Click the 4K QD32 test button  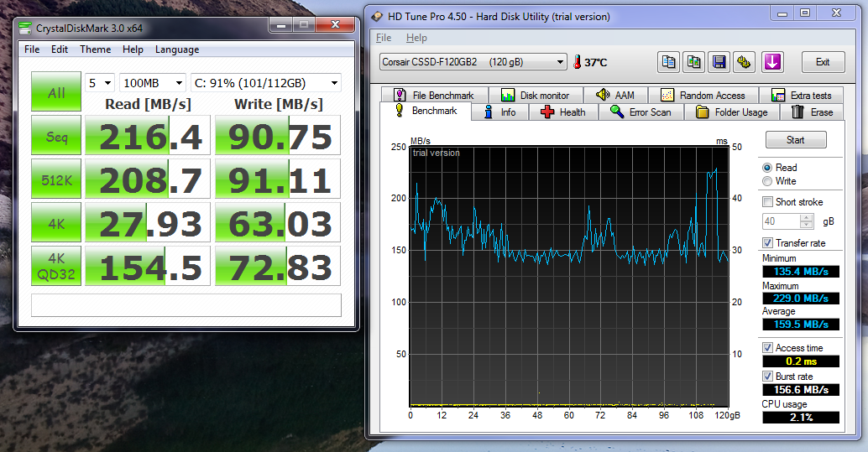[56, 266]
